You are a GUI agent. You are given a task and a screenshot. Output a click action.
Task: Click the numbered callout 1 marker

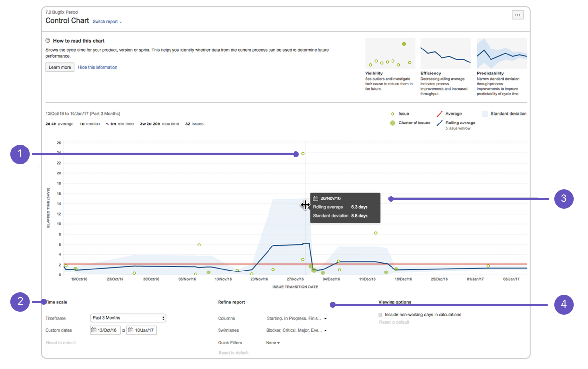[20, 155]
